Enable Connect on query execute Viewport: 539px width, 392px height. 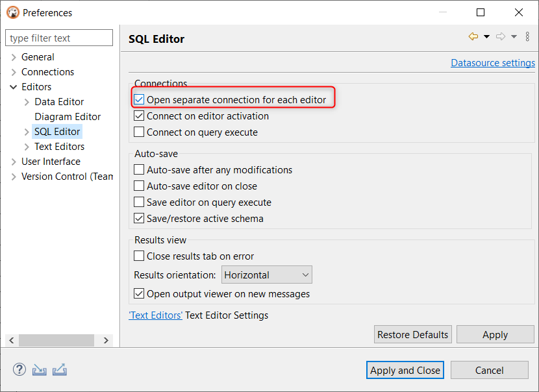point(139,132)
